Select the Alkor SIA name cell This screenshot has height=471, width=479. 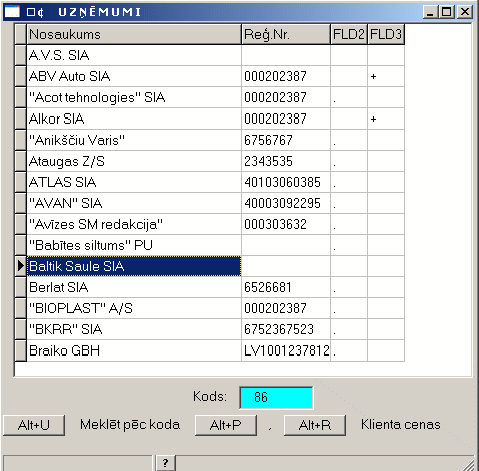click(x=134, y=119)
